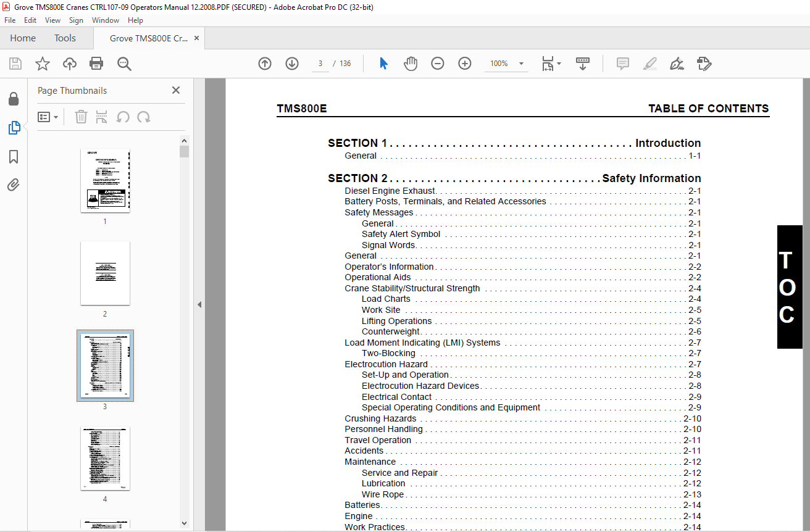Select page 3 thumbnail

click(105, 365)
